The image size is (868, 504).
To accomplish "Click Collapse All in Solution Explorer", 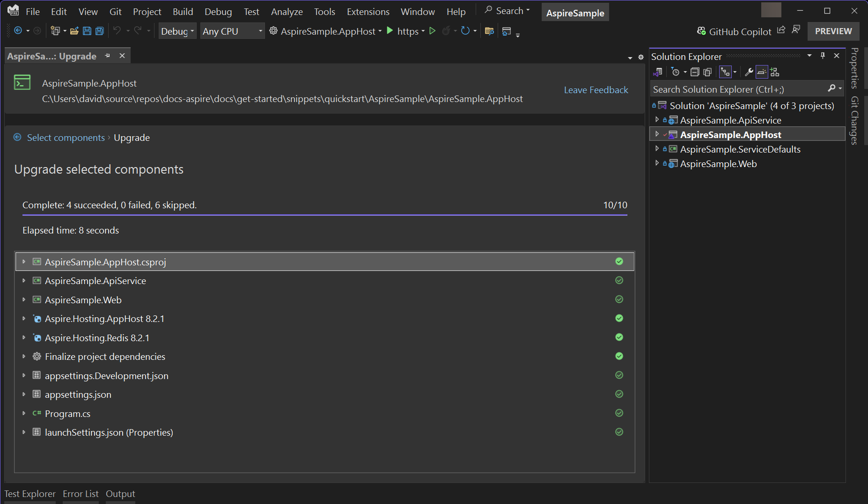I will tap(695, 72).
